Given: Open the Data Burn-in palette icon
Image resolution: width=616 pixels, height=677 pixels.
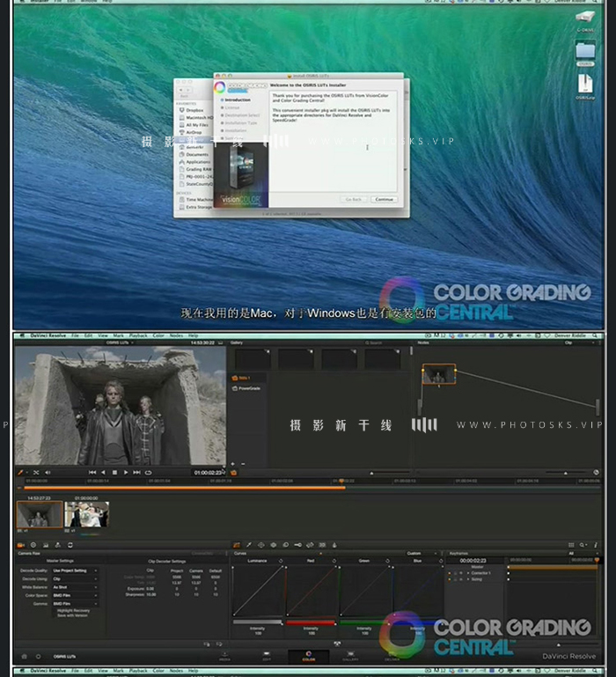Looking at the screenshot, I should [x=334, y=545].
